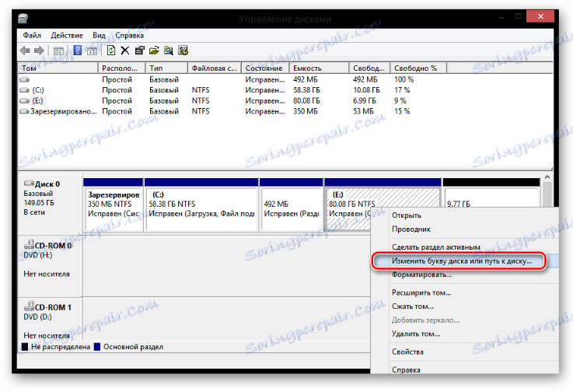573x392 pixels.
Task: Open the Вид menu
Action: click(99, 36)
